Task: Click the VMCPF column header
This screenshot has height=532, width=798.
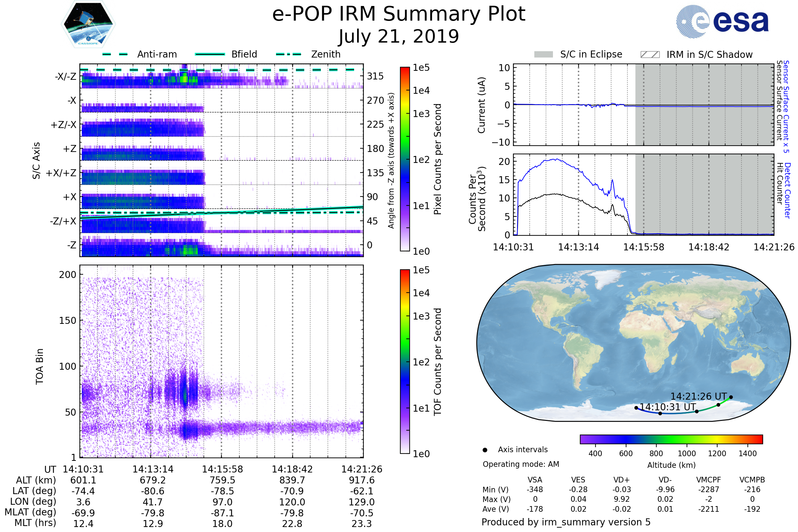Action: (x=709, y=480)
